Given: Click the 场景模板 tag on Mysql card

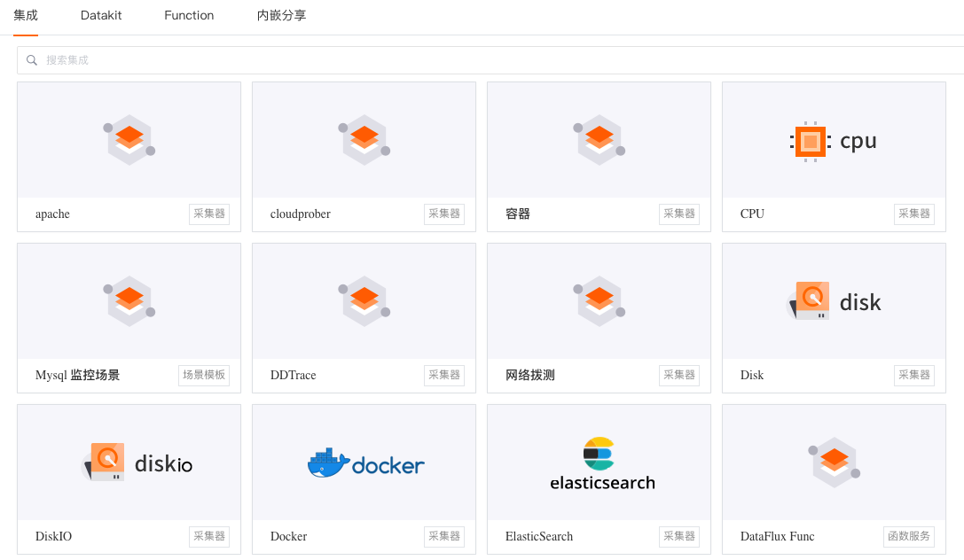Looking at the screenshot, I should click(x=204, y=375).
